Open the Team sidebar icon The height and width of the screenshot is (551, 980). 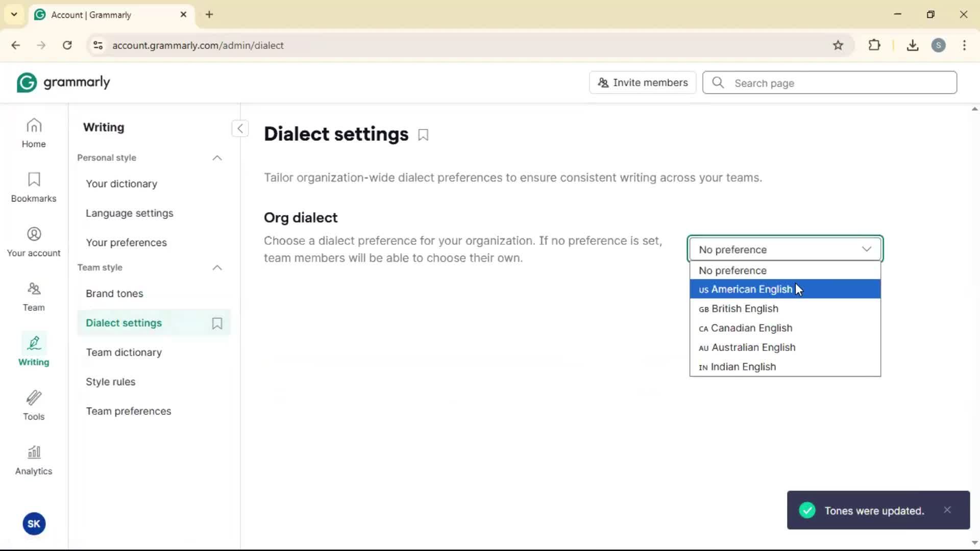(34, 296)
